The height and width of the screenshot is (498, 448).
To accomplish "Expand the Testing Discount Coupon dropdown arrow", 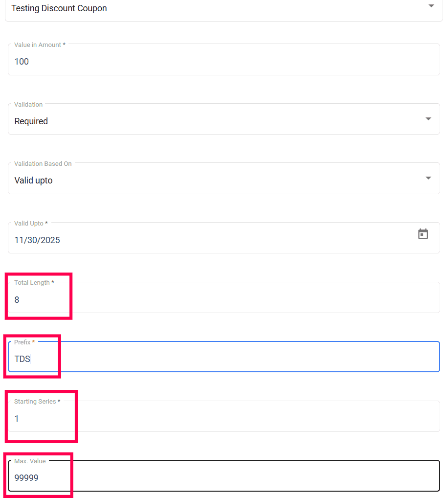I will pyautogui.click(x=431, y=6).
